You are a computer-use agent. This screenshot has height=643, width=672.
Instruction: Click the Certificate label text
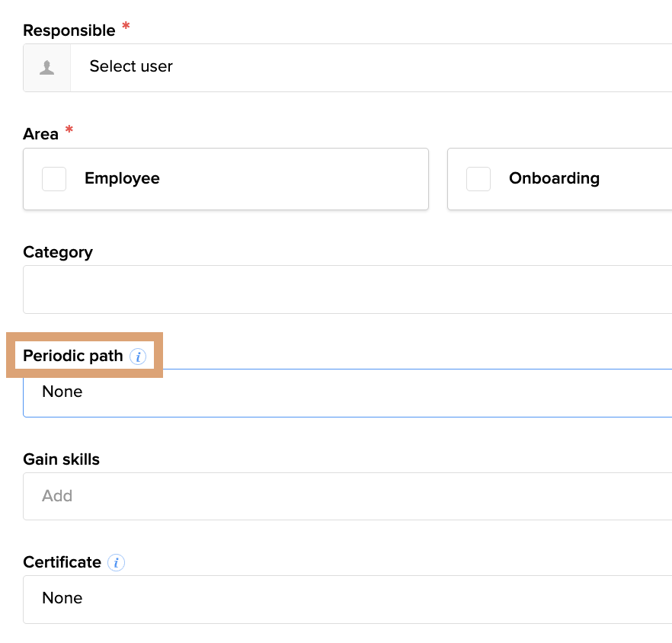[62, 562]
